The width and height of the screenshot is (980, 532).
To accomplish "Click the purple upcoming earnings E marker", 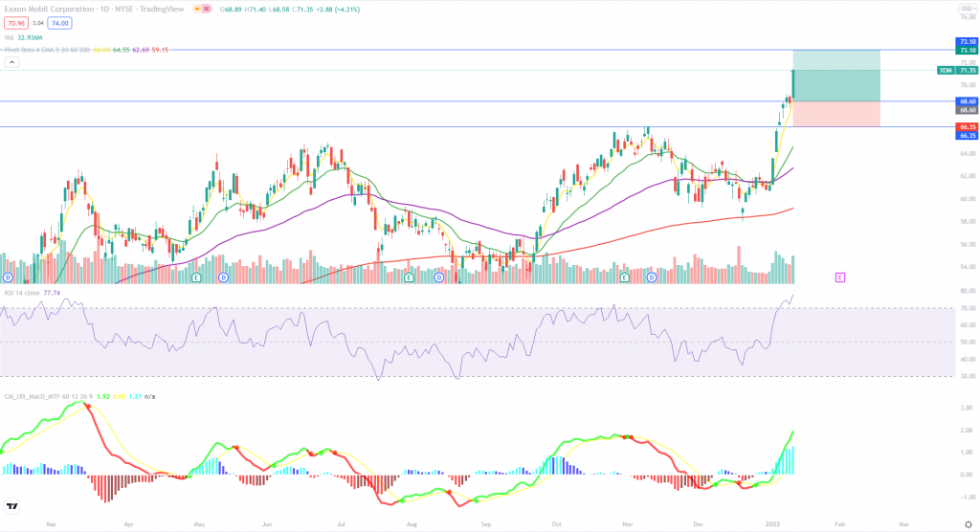I will [x=840, y=277].
